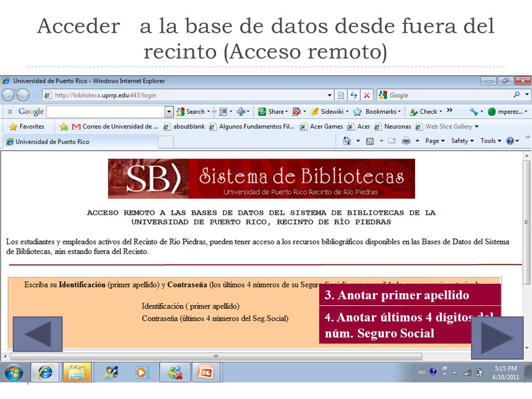Open the Windows Start orb
The height and width of the screenshot is (399, 532).
point(13,372)
